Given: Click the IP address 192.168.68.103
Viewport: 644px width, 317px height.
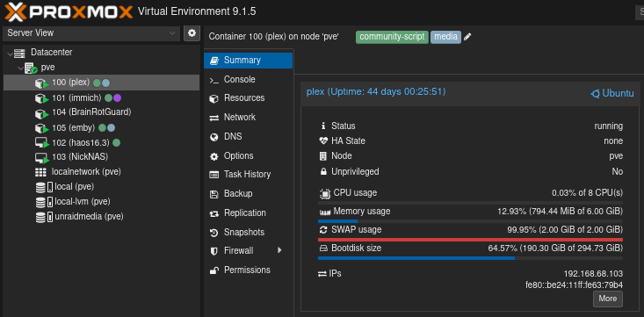Looking at the screenshot, I should 593,274.
